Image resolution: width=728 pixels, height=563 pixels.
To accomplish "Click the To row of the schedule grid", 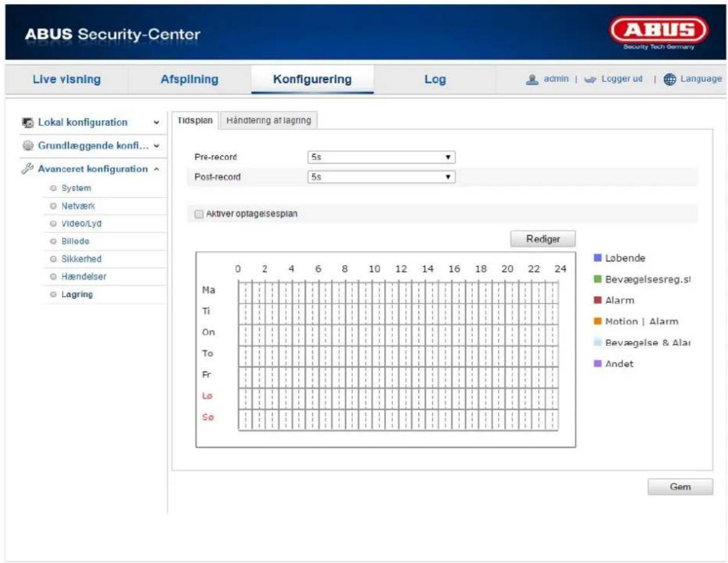I will (398, 356).
